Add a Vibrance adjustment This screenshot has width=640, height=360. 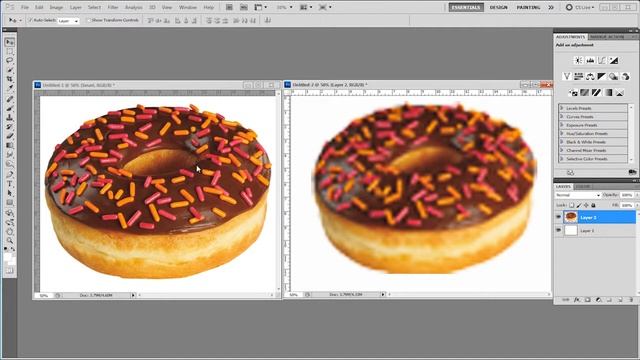(567, 76)
